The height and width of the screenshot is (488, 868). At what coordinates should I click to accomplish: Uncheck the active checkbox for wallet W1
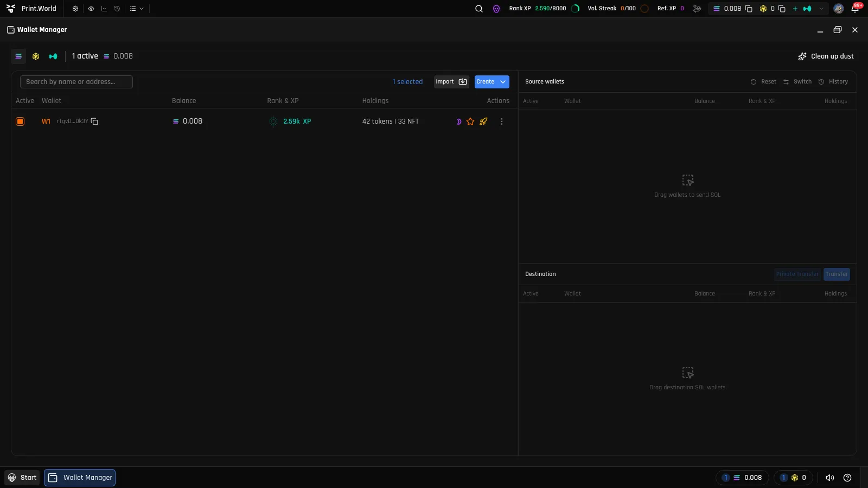20,121
